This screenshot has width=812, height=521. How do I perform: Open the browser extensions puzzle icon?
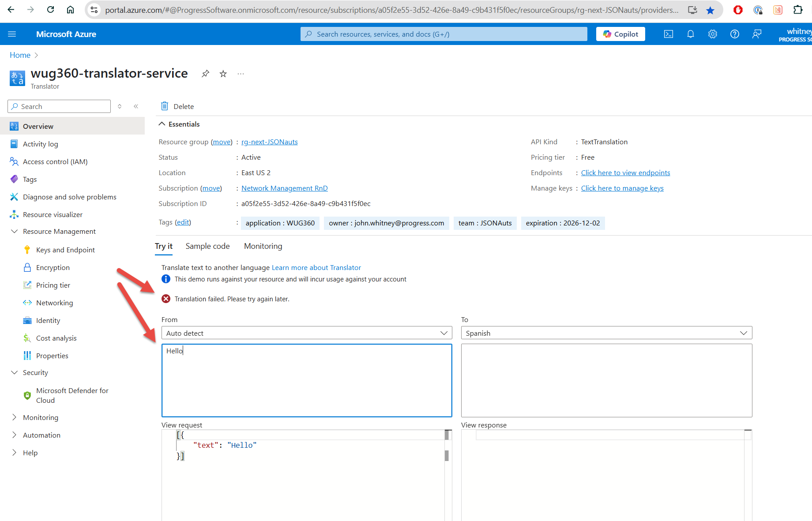(x=798, y=10)
